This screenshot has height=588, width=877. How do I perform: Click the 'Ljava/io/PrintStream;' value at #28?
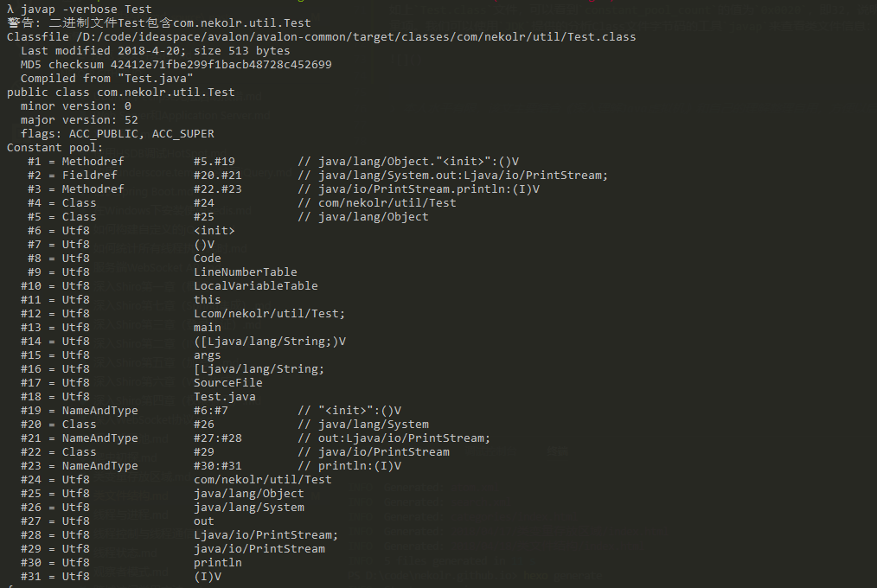[266, 535]
